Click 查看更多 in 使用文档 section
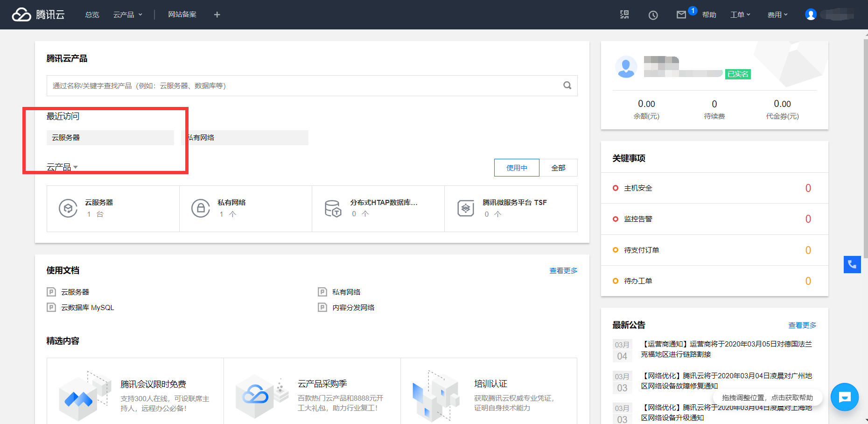The width and height of the screenshot is (868, 424). (x=563, y=270)
